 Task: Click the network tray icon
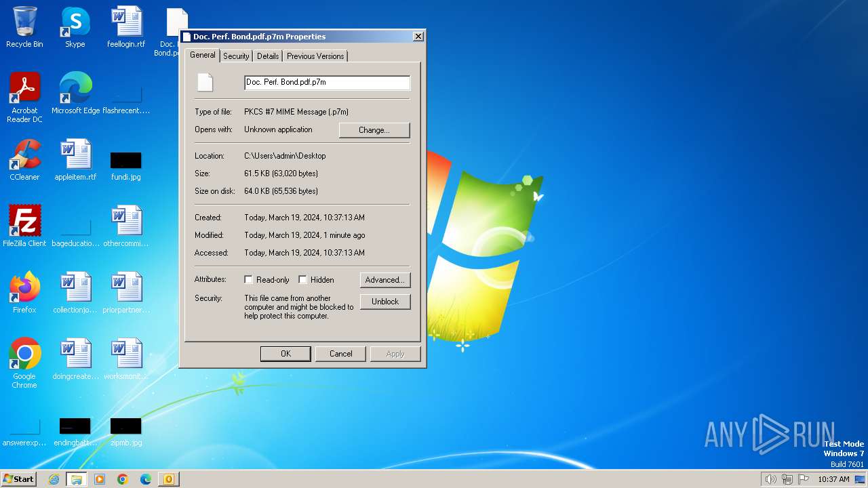point(787,479)
